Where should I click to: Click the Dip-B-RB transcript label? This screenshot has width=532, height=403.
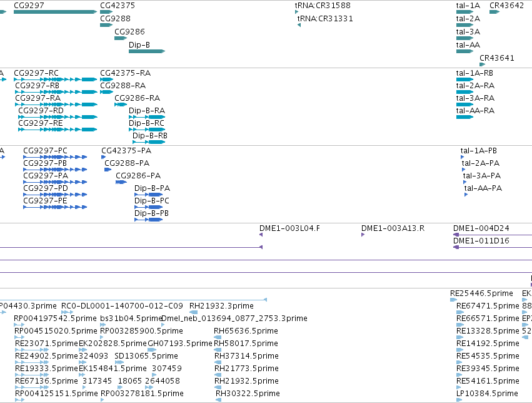coord(150,136)
